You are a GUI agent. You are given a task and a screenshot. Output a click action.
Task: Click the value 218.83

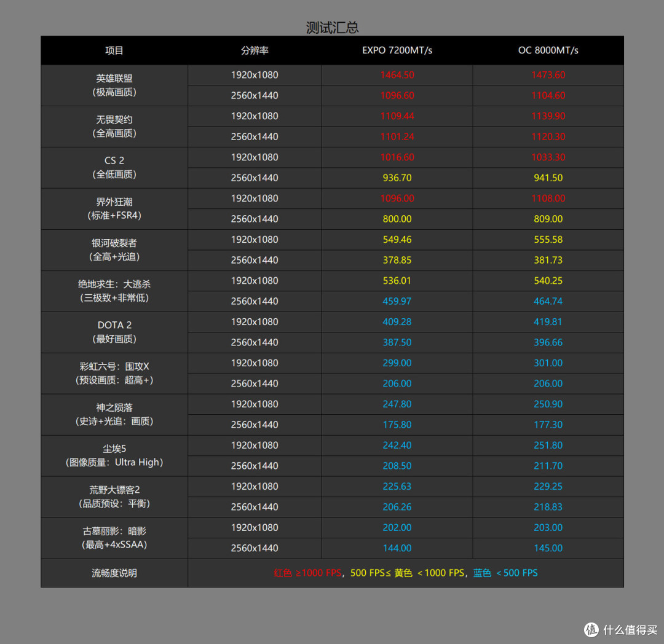548,507
